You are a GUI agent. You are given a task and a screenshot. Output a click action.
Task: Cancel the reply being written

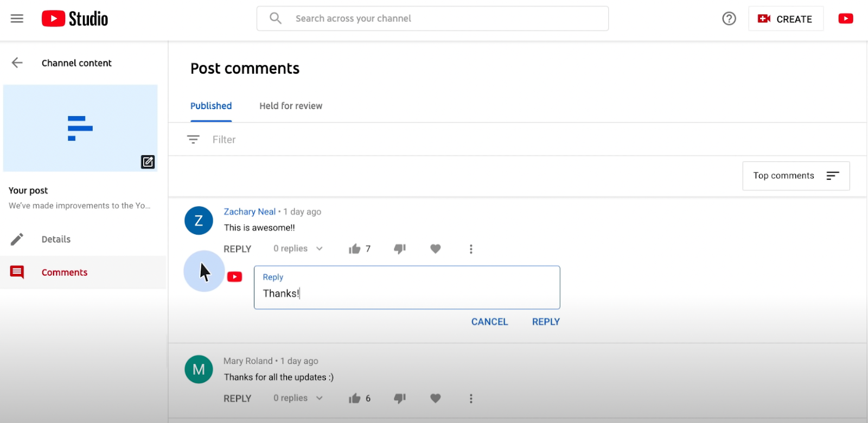coord(489,322)
